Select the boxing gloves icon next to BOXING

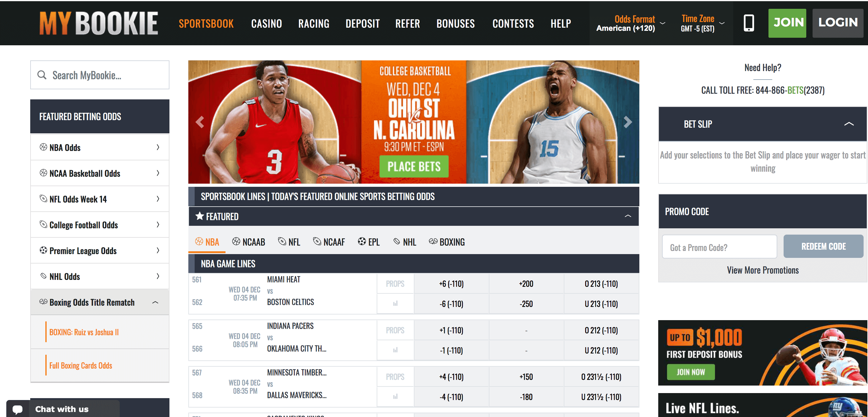(x=433, y=242)
